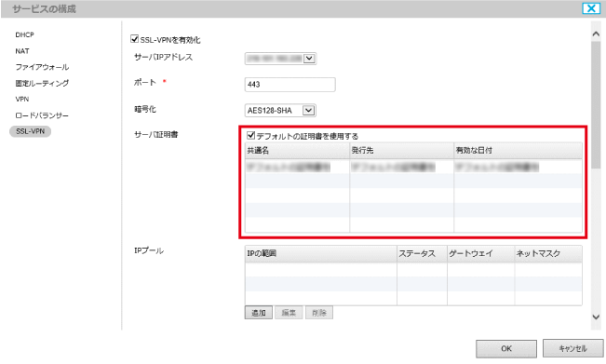Click the 共通名 column header
The height and width of the screenshot is (364, 606).
297,151
